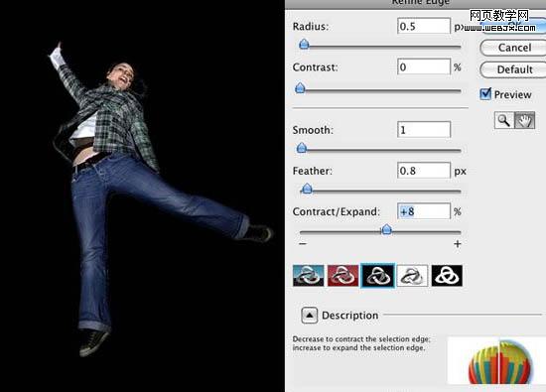Choose the On Black preview icon

tap(378, 275)
